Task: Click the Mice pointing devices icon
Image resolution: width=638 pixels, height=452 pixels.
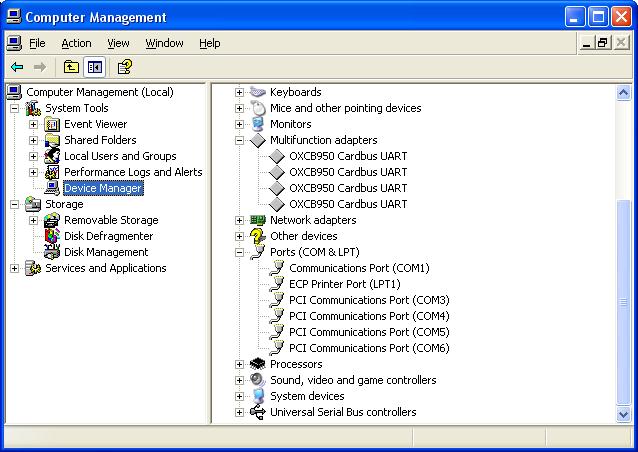Action: pyautogui.click(x=258, y=108)
